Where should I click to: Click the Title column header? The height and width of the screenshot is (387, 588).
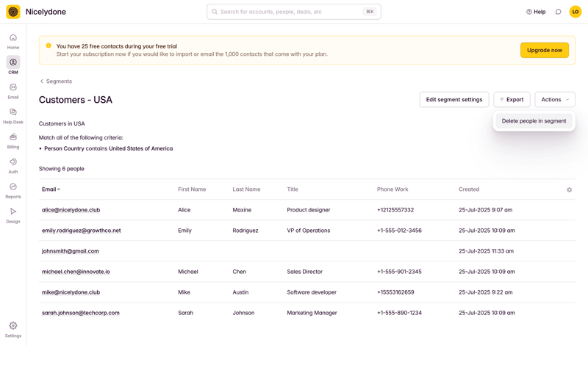pyautogui.click(x=293, y=189)
